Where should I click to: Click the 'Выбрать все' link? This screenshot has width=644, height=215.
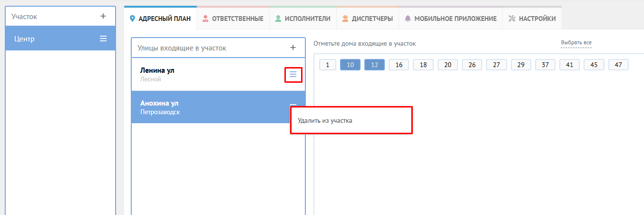click(x=576, y=43)
